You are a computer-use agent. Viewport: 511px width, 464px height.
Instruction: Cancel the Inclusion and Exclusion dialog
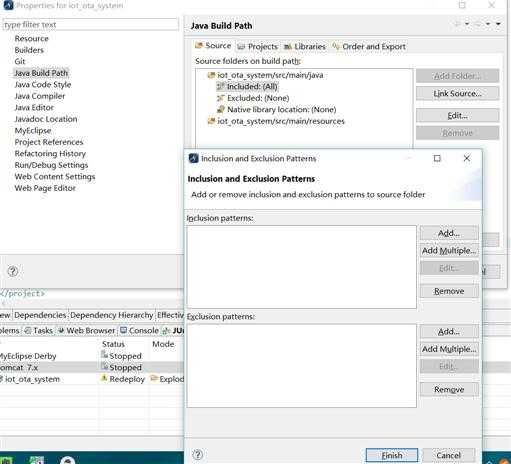[449, 455]
